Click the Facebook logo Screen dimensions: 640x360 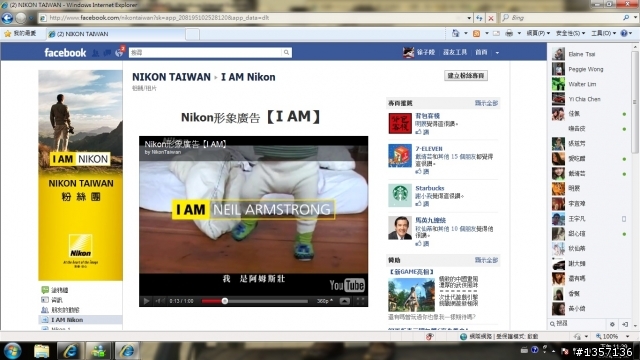point(65,53)
